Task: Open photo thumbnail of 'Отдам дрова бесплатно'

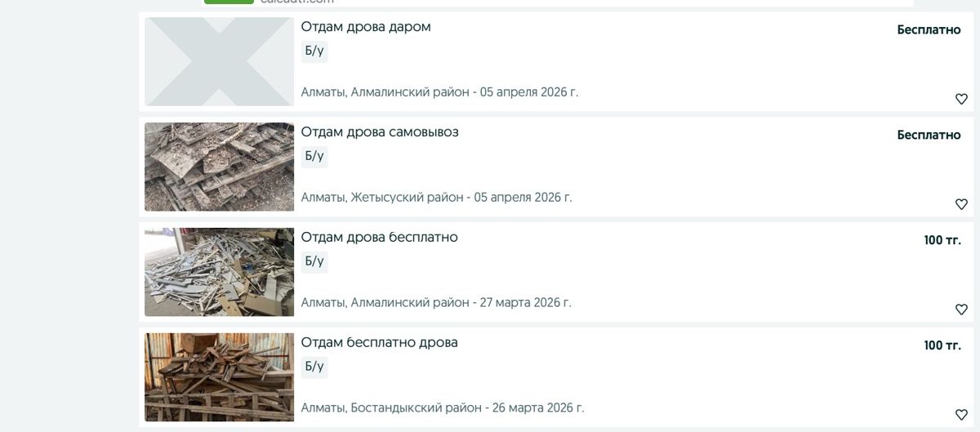Action: click(x=219, y=272)
